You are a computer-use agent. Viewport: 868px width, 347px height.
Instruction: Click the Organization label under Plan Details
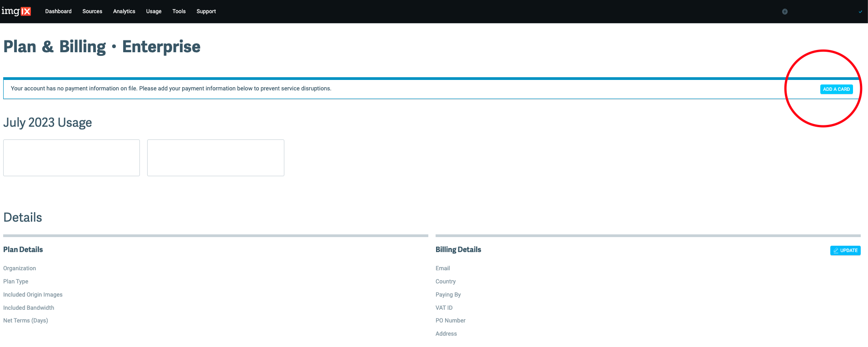click(20, 268)
